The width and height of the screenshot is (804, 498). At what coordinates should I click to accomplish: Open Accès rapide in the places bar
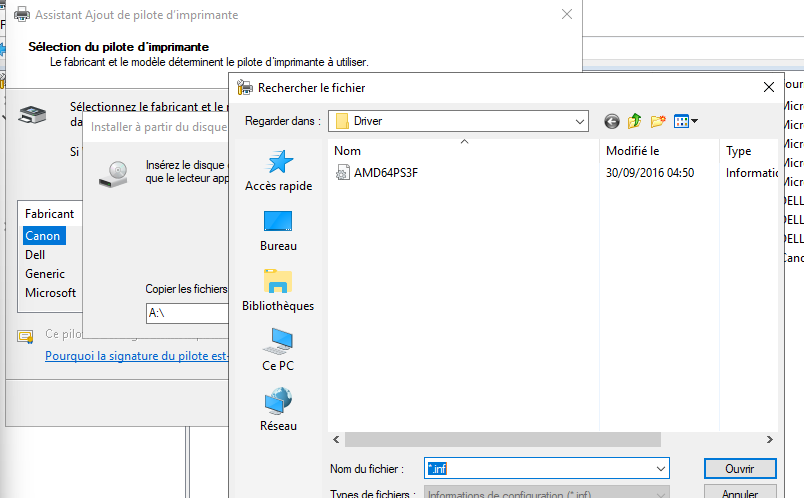click(x=278, y=170)
